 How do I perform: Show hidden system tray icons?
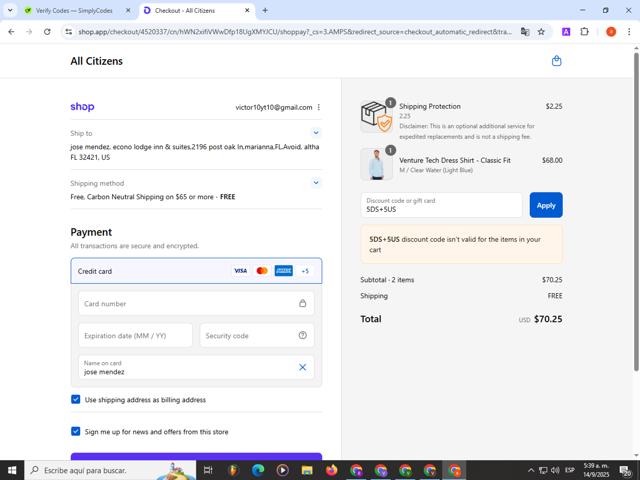click(531, 470)
